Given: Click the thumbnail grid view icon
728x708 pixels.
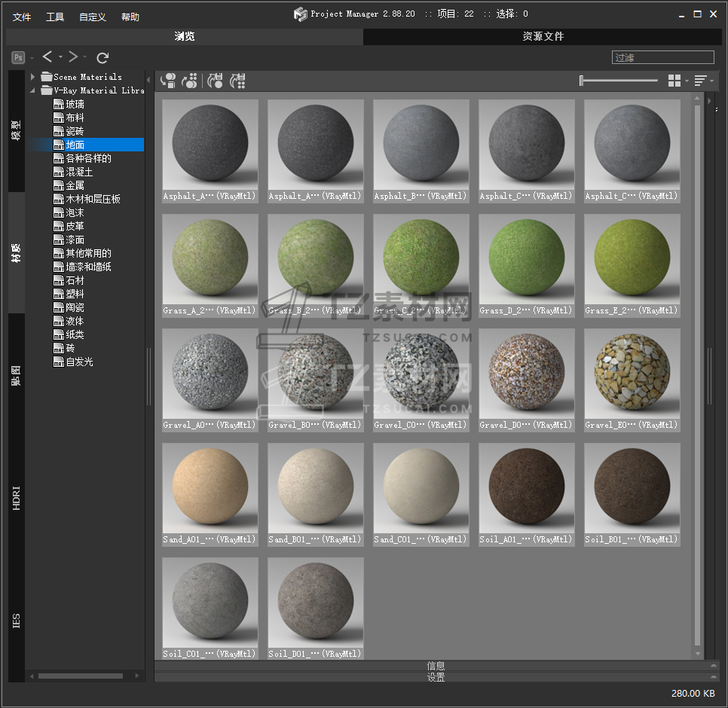Looking at the screenshot, I should pyautogui.click(x=674, y=81).
